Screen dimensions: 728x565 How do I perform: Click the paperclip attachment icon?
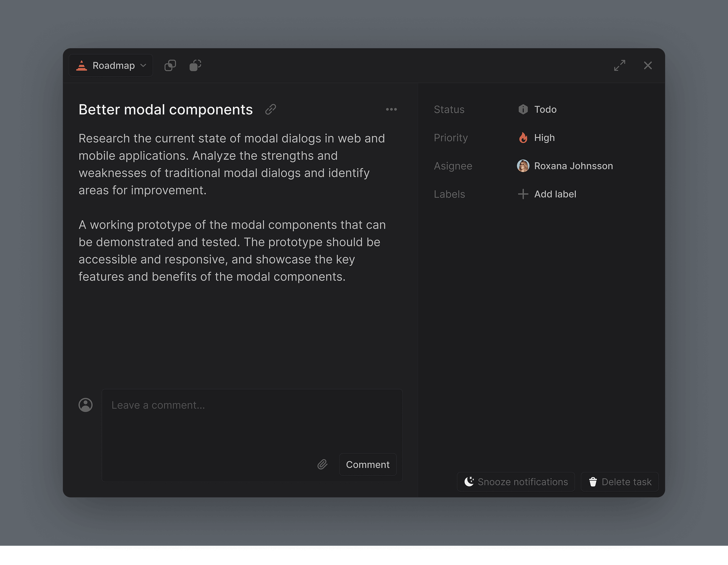coord(322,464)
